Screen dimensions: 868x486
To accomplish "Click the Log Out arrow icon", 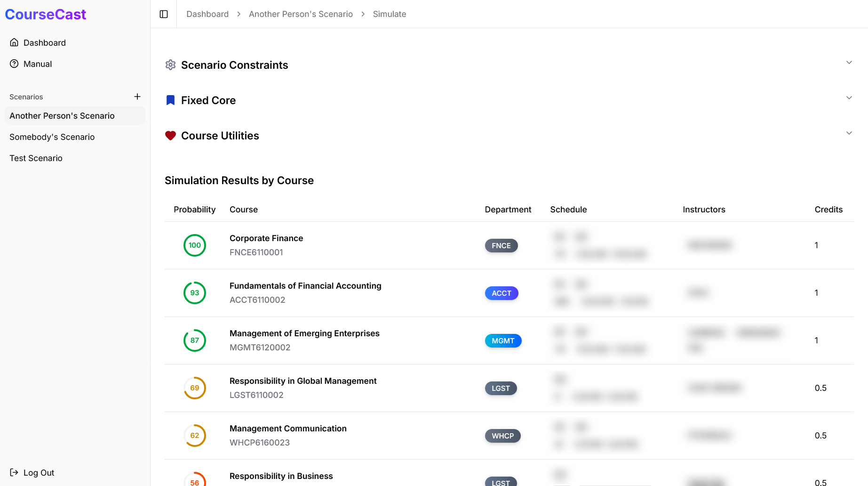I will (x=14, y=472).
